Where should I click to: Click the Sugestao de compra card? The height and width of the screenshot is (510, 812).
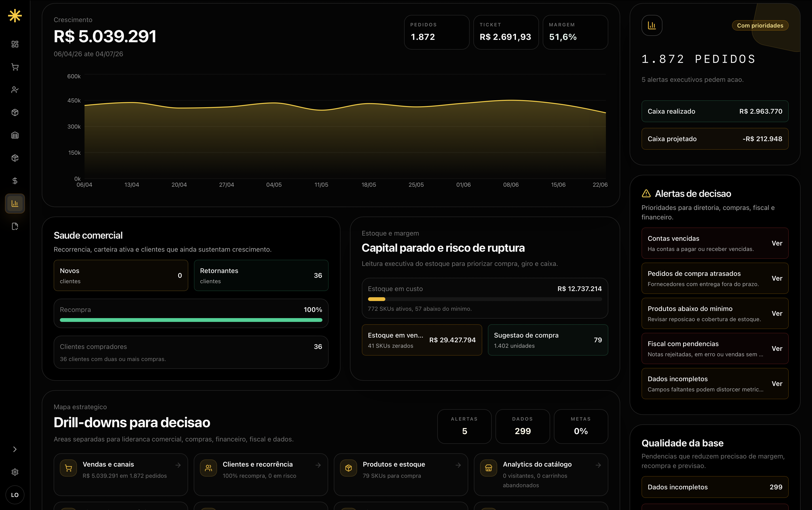(548, 340)
